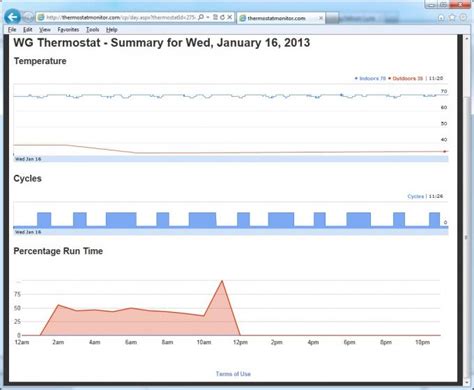Click the search magnifier in address bar
Screen dimensions: 474x390
(x=201, y=17)
